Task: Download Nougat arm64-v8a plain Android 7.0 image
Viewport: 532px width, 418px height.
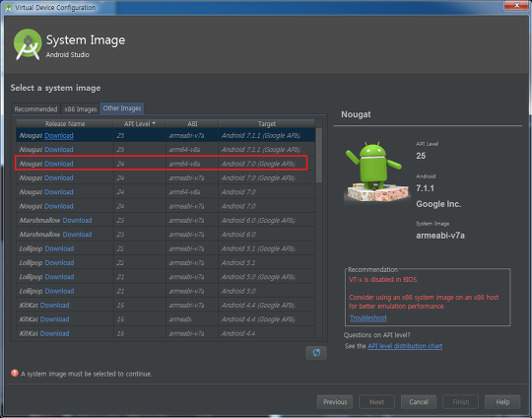Action: point(59,192)
